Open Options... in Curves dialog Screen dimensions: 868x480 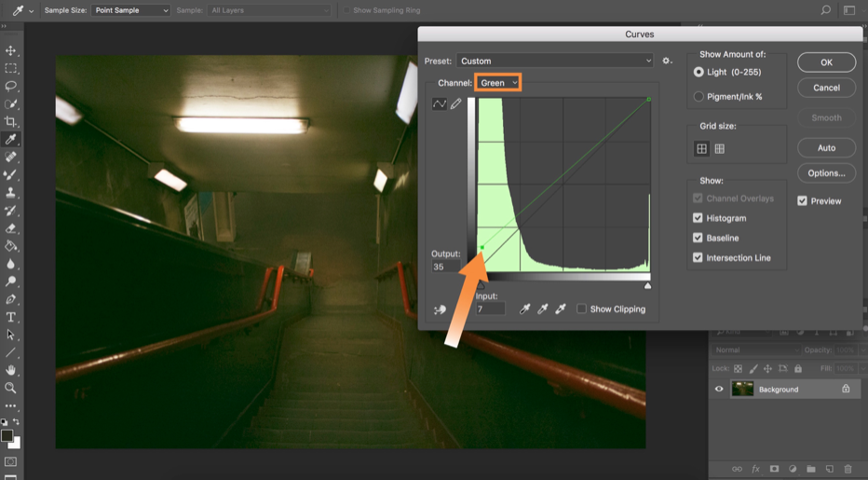click(x=826, y=173)
